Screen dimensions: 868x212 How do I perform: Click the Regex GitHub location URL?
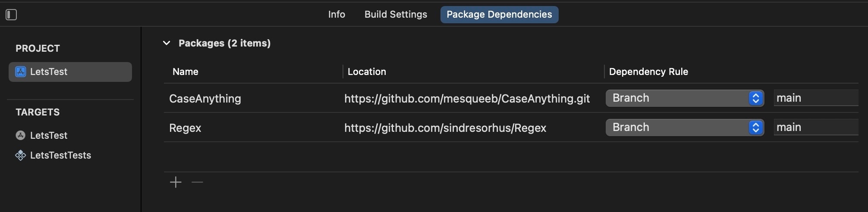coord(445,128)
